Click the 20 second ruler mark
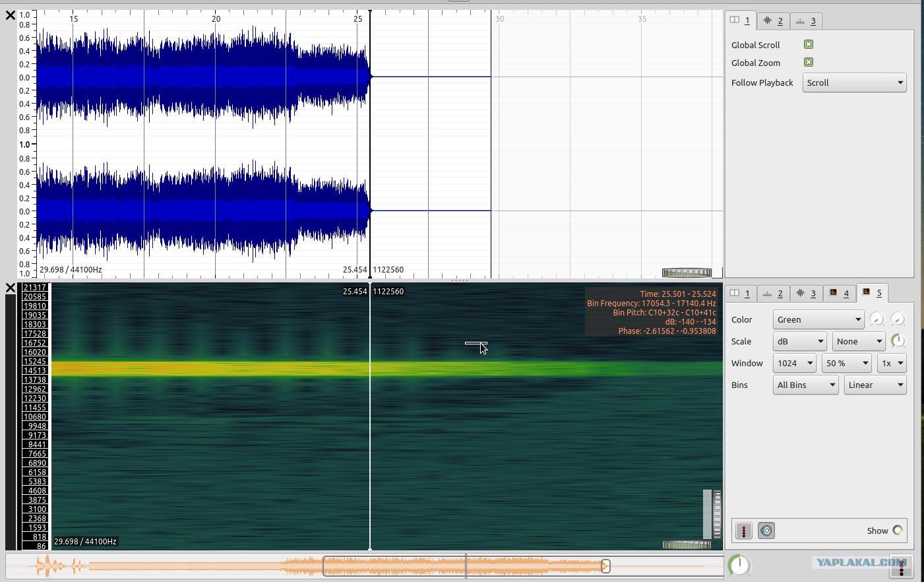The height and width of the screenshot is (582, 924). point(216,19)
